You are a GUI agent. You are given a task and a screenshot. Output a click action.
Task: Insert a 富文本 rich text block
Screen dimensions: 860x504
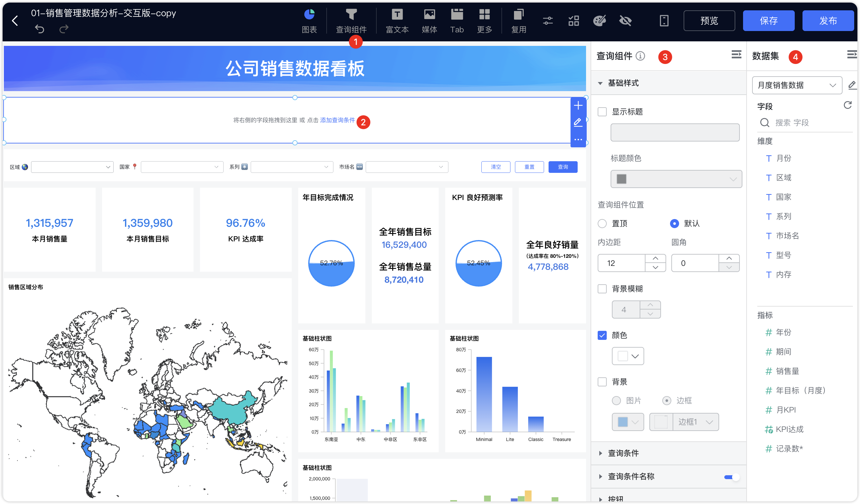(397, 21)
